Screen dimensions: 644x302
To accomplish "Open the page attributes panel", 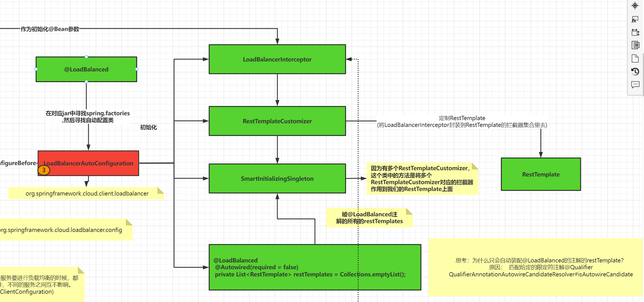I will click(635, 45).
